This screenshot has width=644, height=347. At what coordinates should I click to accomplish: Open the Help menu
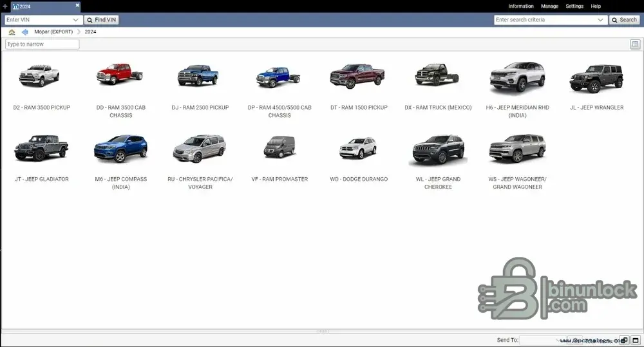tap(596, 6)
